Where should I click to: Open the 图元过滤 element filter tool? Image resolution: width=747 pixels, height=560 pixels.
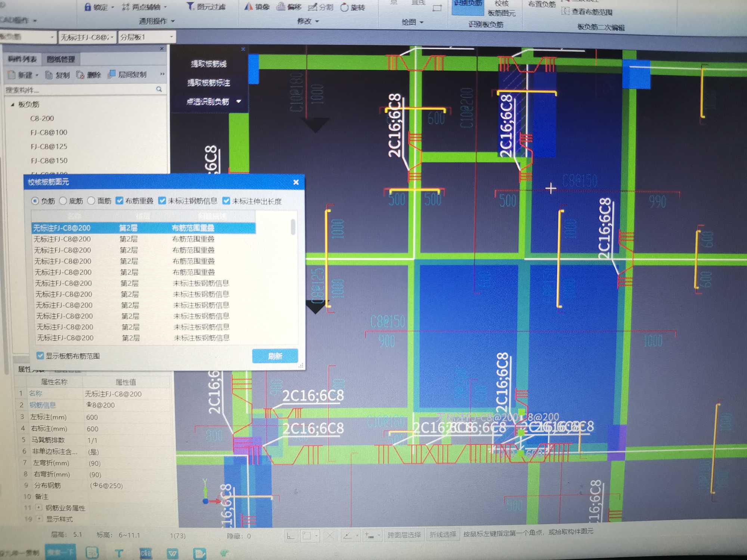click(206, 6)
